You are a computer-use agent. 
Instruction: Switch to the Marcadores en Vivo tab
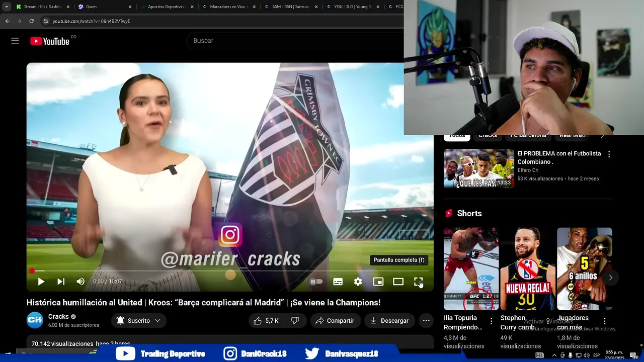tap(229, 7)
